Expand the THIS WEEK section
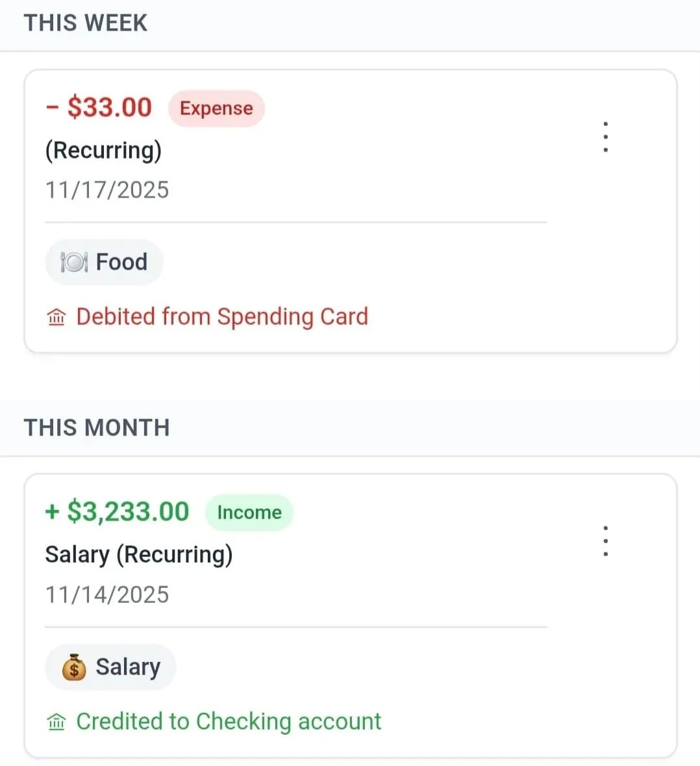 click(x=85, y=23)
